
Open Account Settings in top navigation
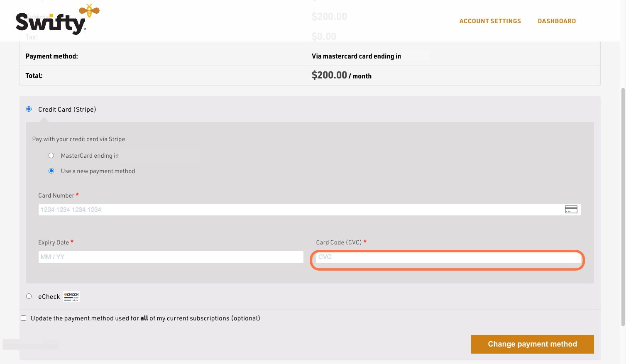click(490, 21)
